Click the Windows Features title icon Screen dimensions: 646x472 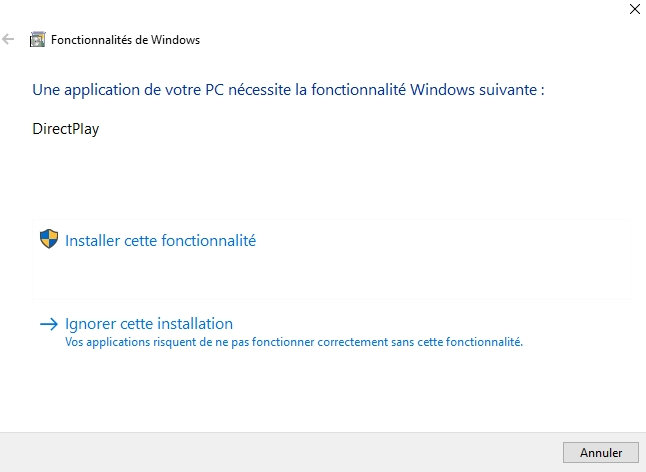[38, 40]
